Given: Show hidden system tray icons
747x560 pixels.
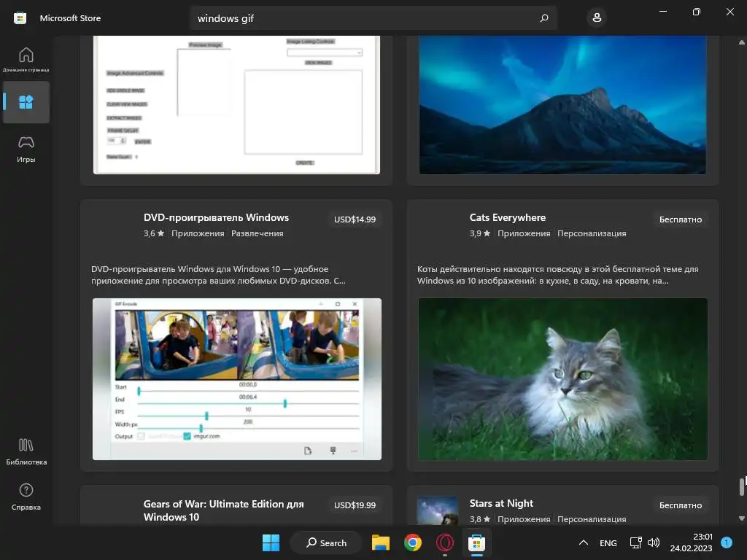Looking at the screenshot, I should tap(583, 542).
